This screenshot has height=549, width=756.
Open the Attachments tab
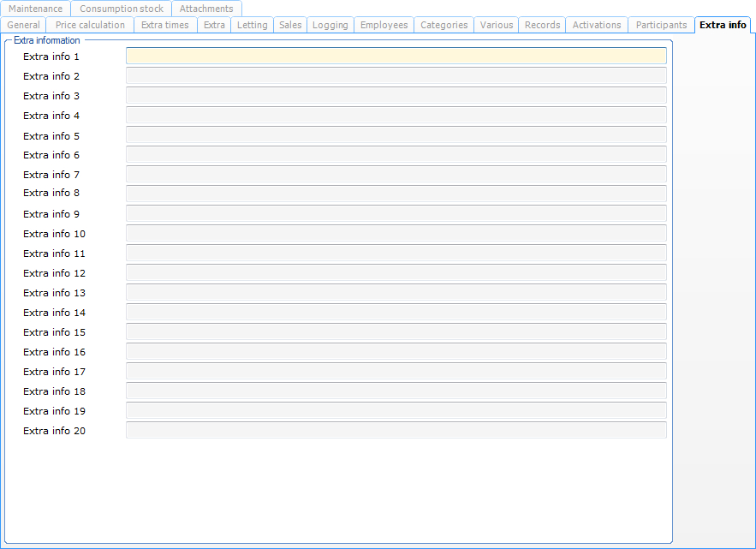pyautogui.click(x=206, y=9)
